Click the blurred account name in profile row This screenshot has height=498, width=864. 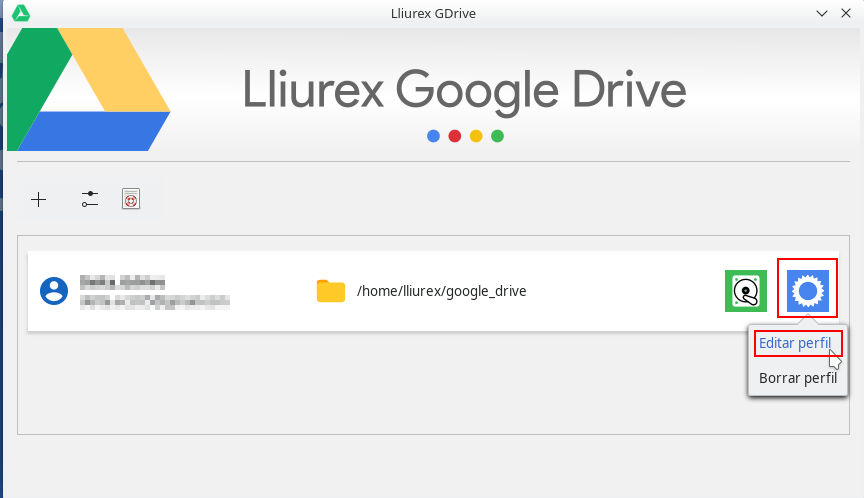click(x=122, y=282)
